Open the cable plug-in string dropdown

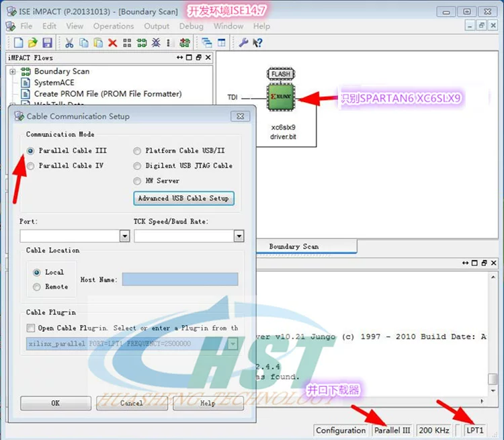pos(233,343)
